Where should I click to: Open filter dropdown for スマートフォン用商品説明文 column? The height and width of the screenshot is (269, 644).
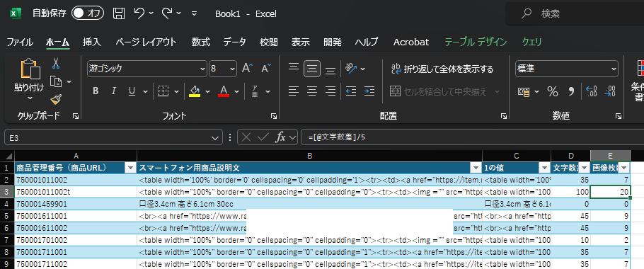tap(476, 168)
